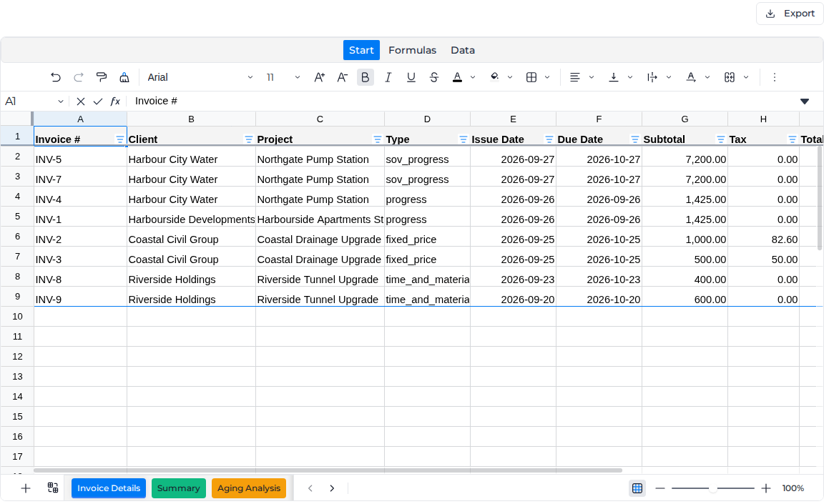Viewport: 824px width, 504px height.
Task: Toggle underline formatting
Action: pyautogui.click(x=411, y=77)
